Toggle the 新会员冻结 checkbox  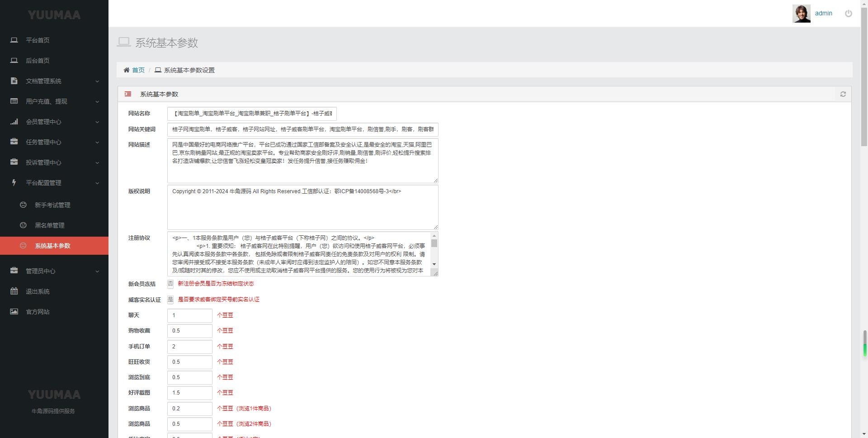(x=170, y=284)
